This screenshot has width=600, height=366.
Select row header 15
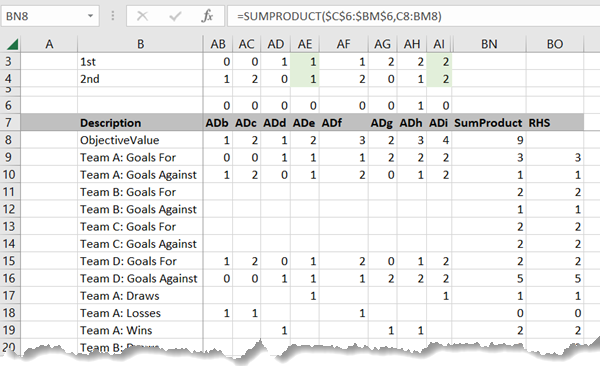[x=9, y=261]
